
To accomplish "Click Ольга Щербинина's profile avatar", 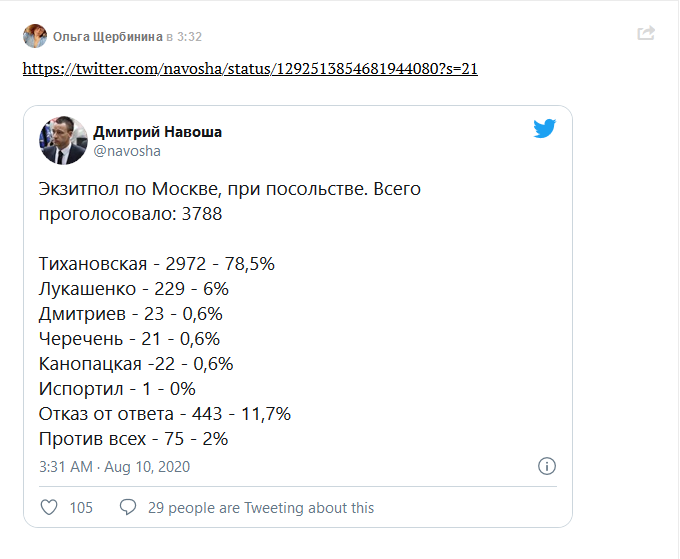I will click(35, 36).
